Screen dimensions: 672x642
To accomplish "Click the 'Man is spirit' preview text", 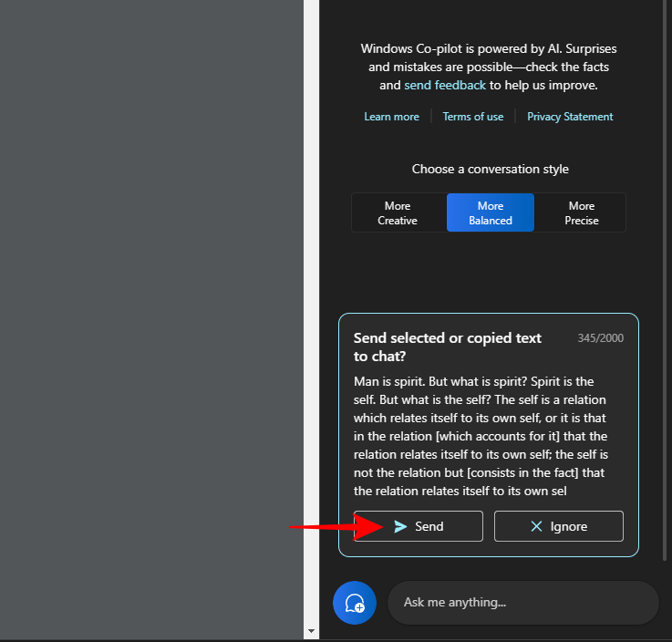I will pyautogui.click(x=481, y=436).
